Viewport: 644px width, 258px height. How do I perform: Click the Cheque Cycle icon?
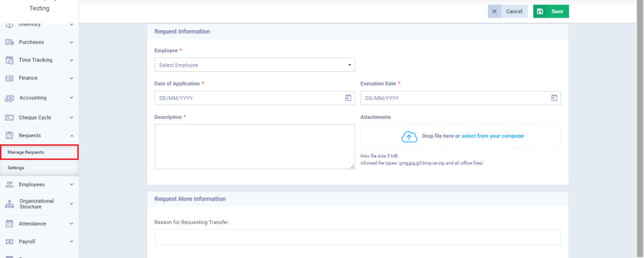point(9,118)
